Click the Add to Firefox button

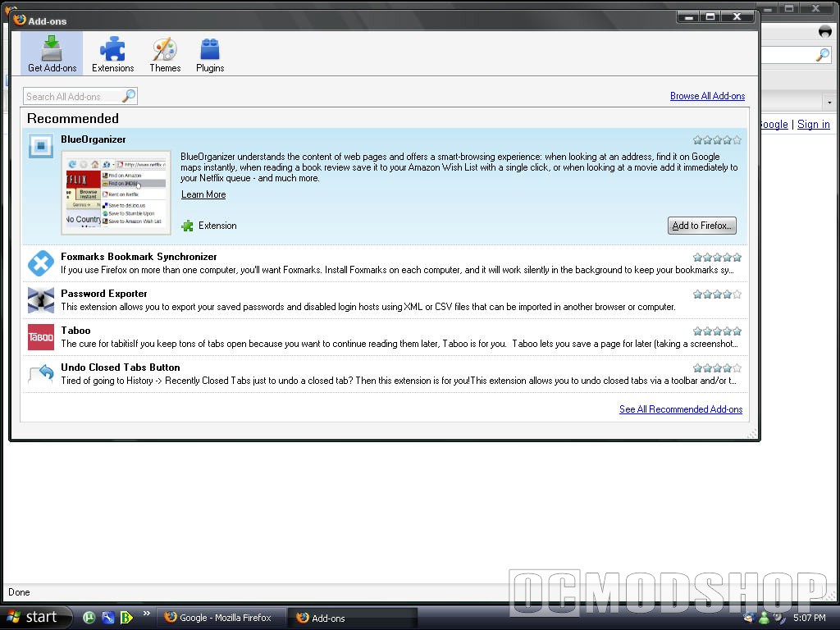[702, 226]
